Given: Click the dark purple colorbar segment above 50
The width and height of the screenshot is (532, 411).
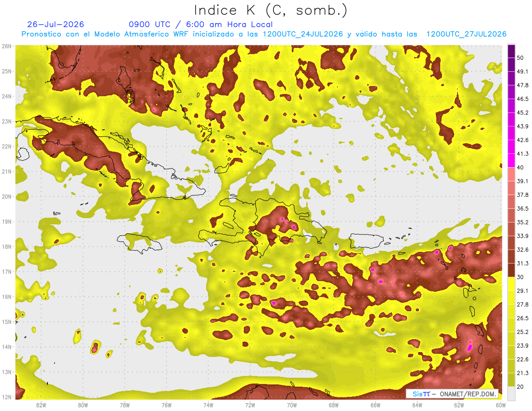Looking at the screenshot, I should click(x=511, y=51).
